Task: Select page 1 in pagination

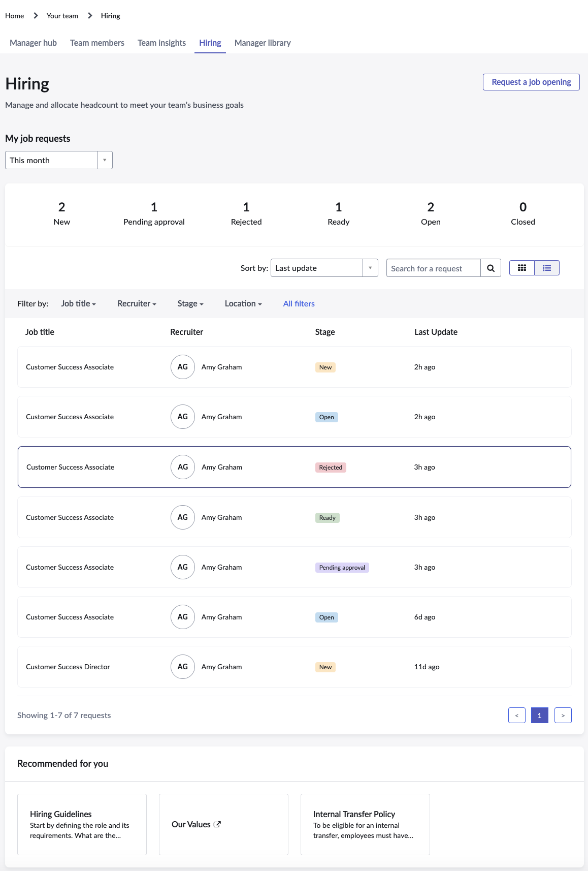Action: [540, 715]
